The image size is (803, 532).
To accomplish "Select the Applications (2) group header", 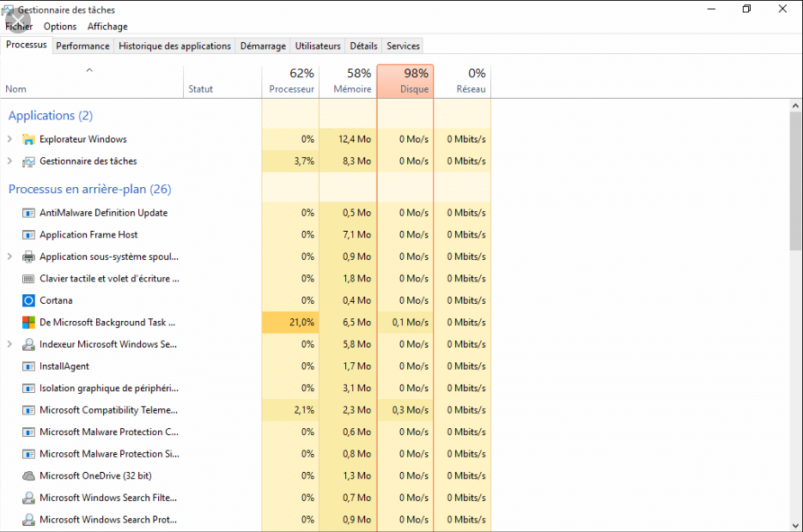I will (x=51, y=116).
